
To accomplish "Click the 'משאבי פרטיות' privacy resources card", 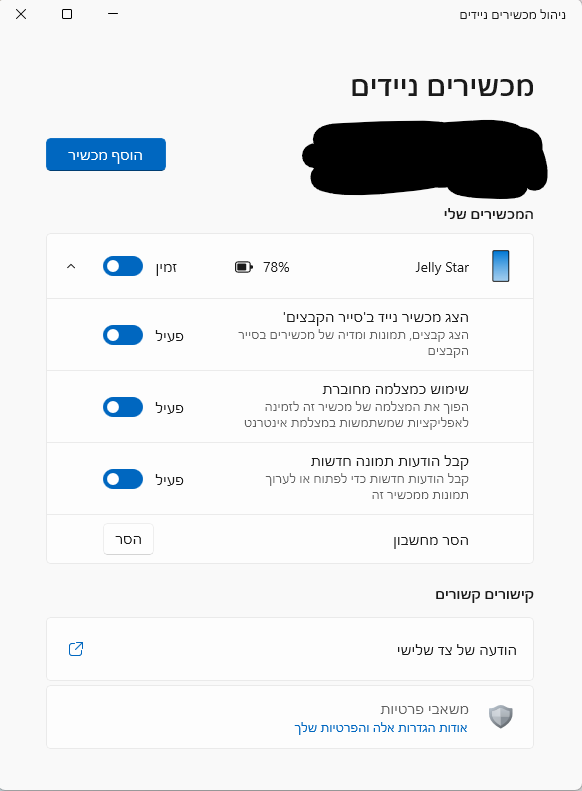I will click(x=290, y=717).
